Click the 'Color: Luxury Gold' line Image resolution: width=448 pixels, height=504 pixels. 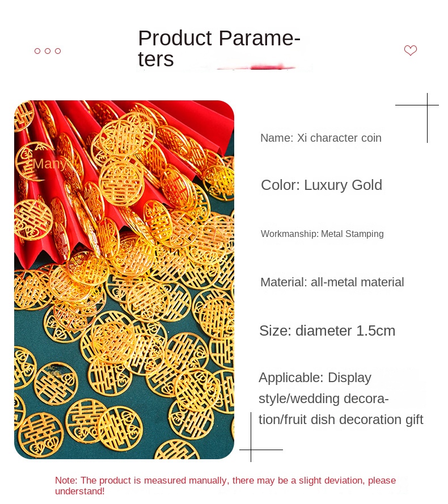(322, 185)
